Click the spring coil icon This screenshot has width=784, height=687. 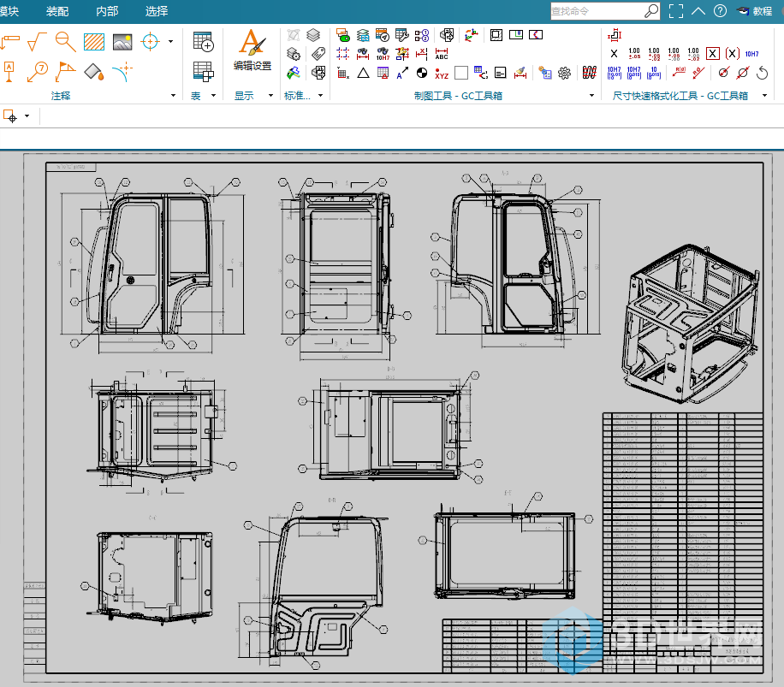590,73
